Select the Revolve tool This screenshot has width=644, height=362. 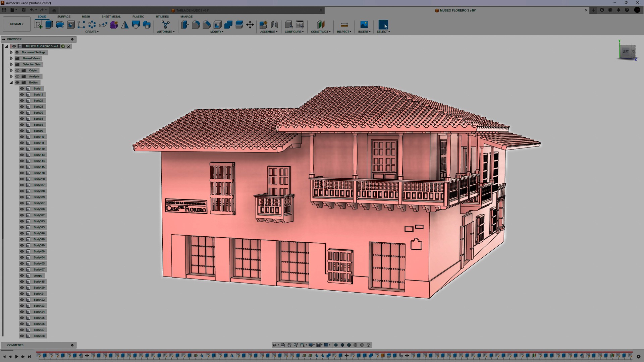coord(60,24)
